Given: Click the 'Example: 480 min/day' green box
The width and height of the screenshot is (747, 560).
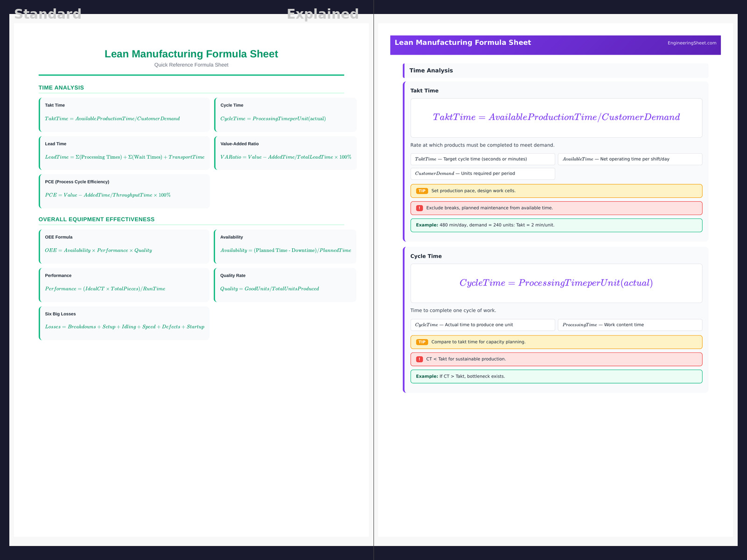Looking at the screenshot, I should [x=557, y=225].
